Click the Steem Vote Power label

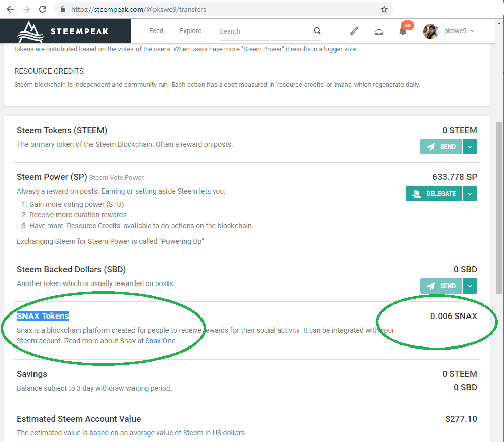tap(116, 178)
